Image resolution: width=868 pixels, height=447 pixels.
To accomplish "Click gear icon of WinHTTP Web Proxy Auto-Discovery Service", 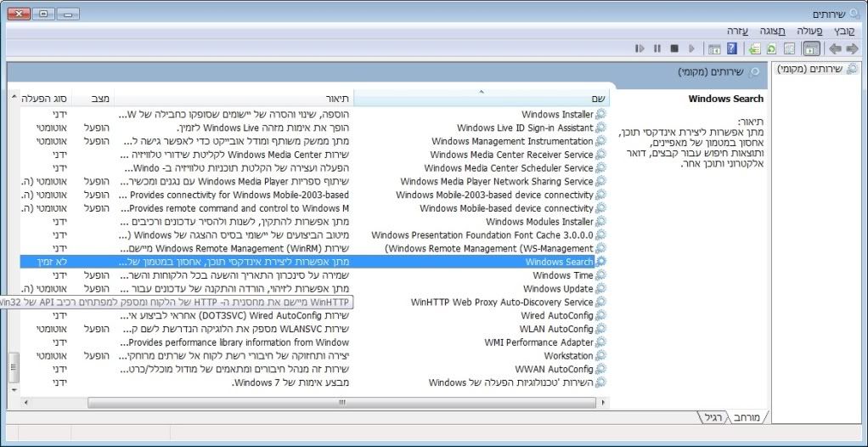I will point(600,302).
